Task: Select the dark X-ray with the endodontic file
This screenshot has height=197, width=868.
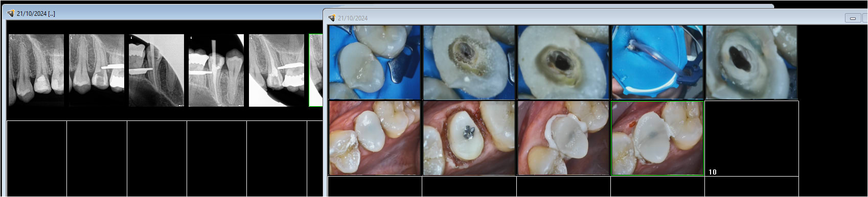Action: click(156, 70)
